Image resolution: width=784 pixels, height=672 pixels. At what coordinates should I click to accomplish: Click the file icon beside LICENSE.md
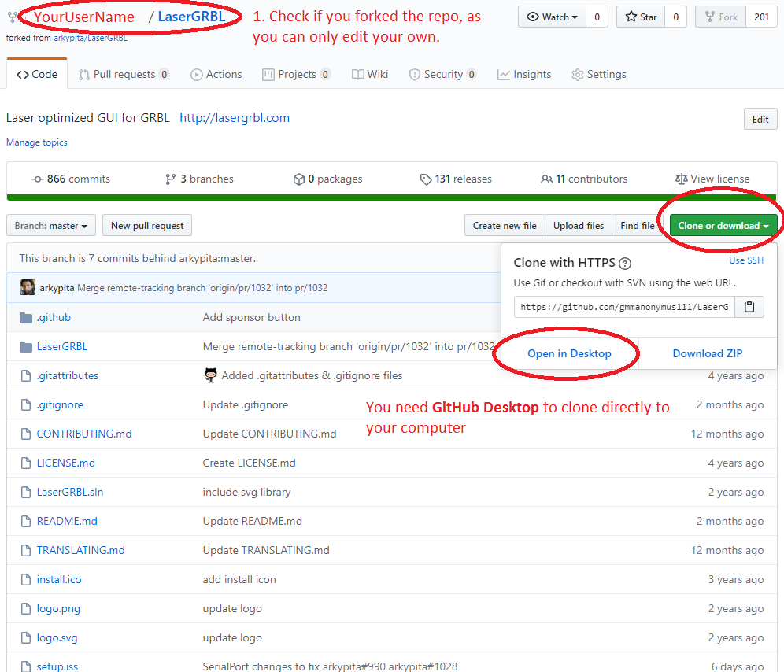point(26,463)
